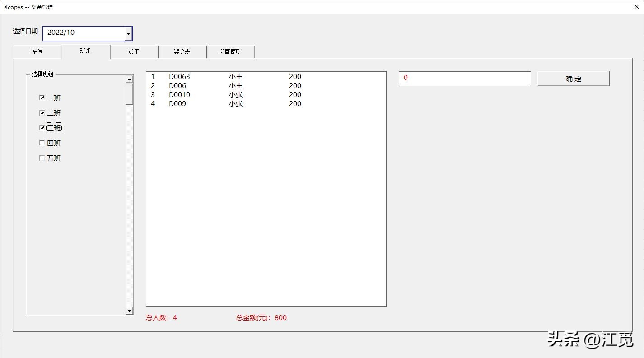Click the 总金额(元)：800 label
Image resolution: width=644 pixels, height=358 pixels.
(261, 318)
